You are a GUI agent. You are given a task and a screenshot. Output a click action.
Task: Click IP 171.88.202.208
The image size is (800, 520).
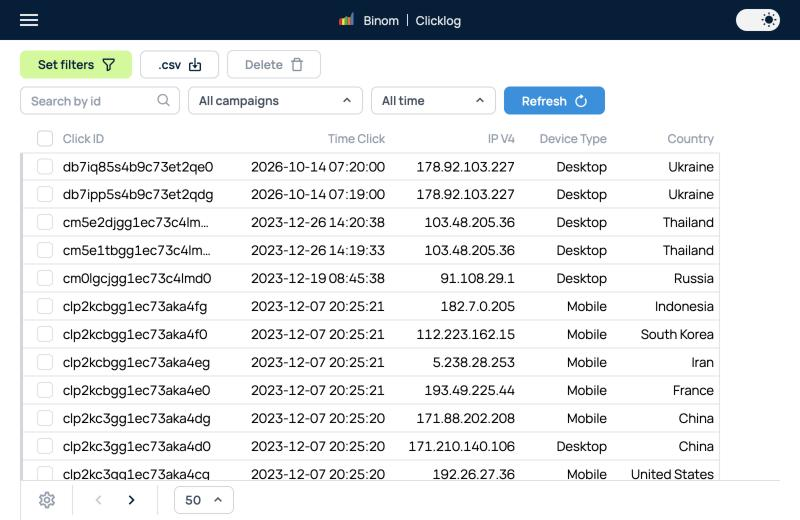coord(465,418)
